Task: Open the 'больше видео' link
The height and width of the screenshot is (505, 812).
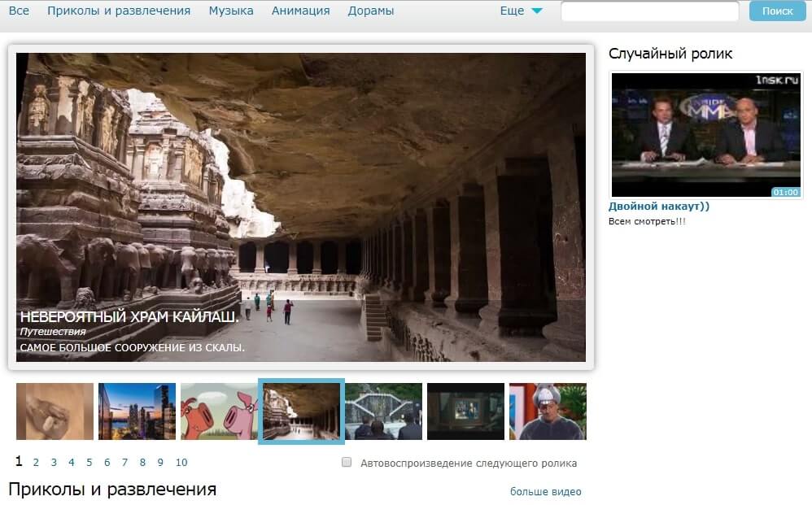Action: (545, 492)
